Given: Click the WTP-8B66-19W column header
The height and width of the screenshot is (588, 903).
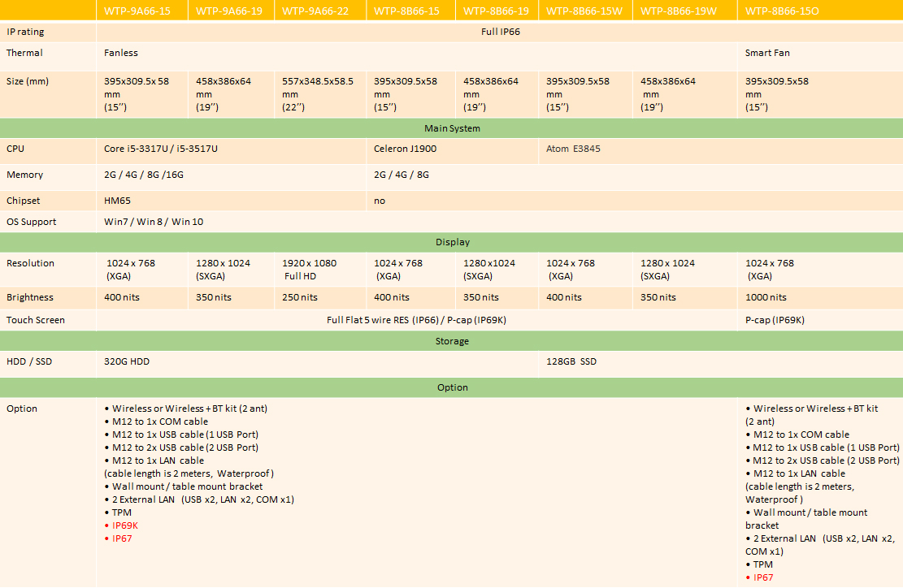Looking at the screenshot, I should pyautogui.click(x=678, y=11).
